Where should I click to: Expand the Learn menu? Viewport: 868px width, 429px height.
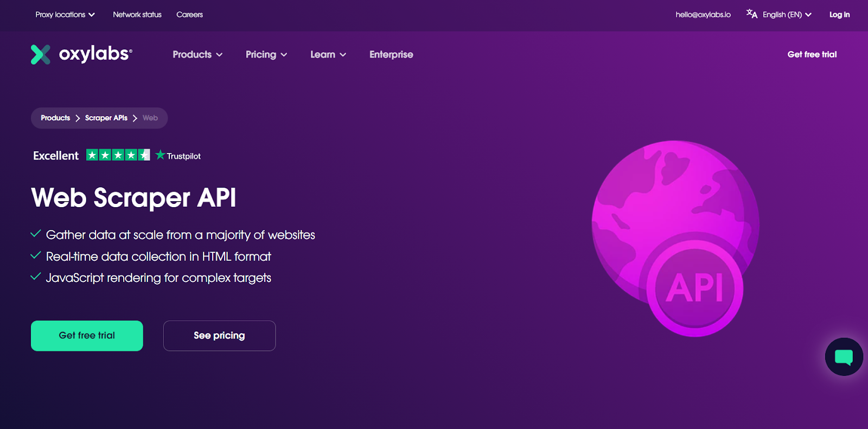(328, 54)
